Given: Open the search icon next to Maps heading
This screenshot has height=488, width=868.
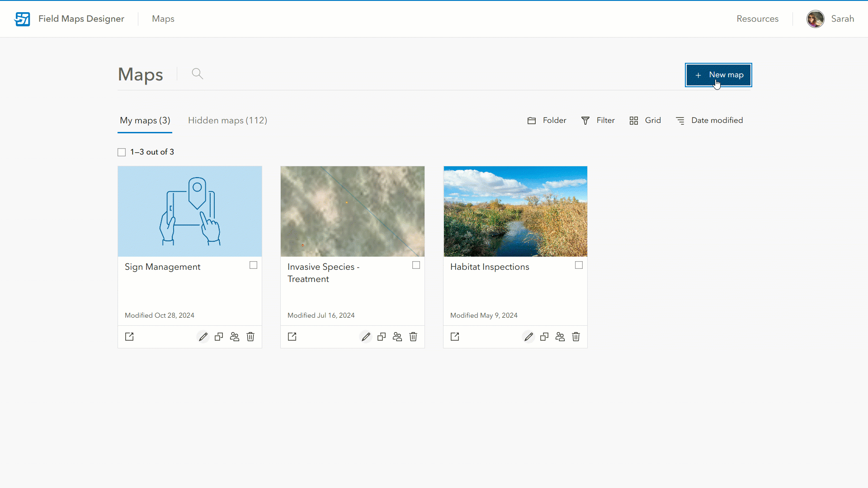Looking at the screenshot, I should point(198,74).
